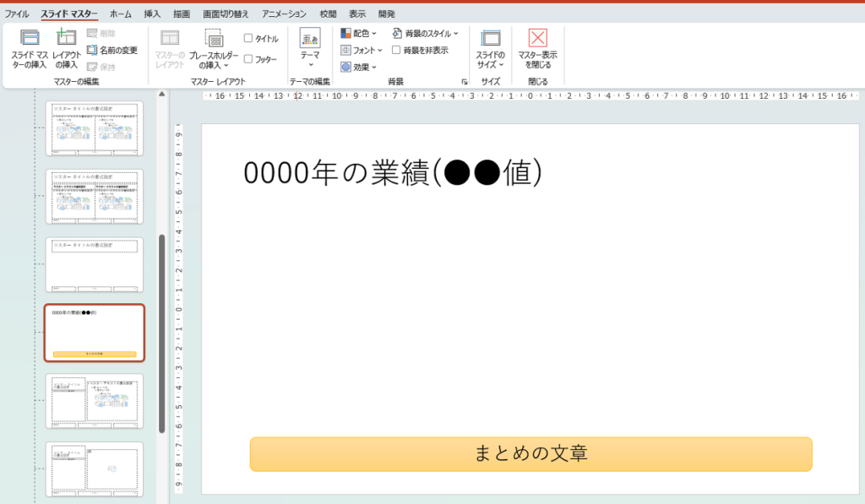Expand the 背景のスタイル dropdown

click(x=426, y=33)
